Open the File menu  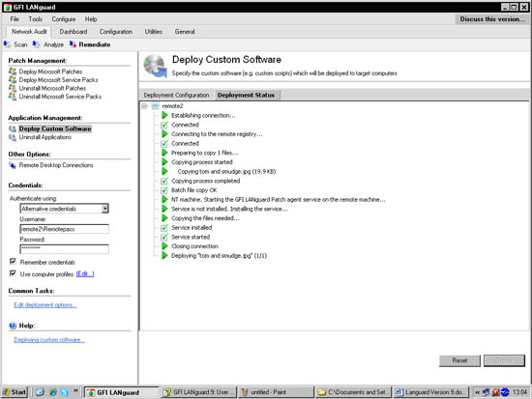click(15, 19)
